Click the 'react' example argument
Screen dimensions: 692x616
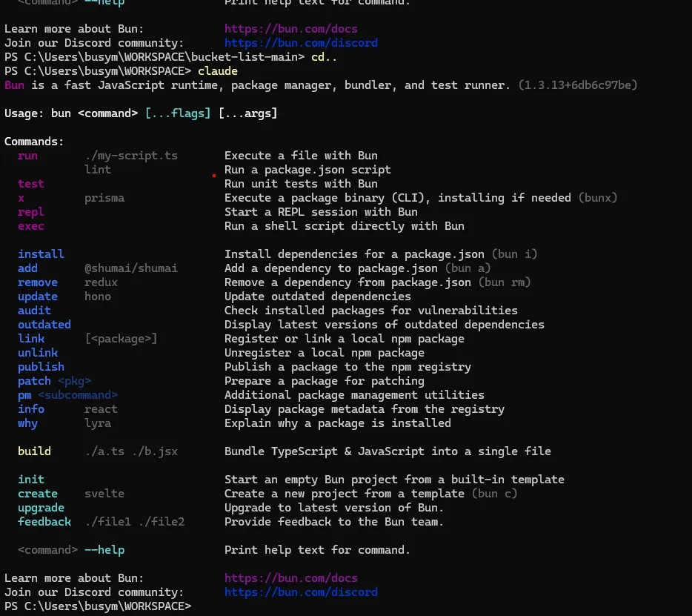click(101, 409)
